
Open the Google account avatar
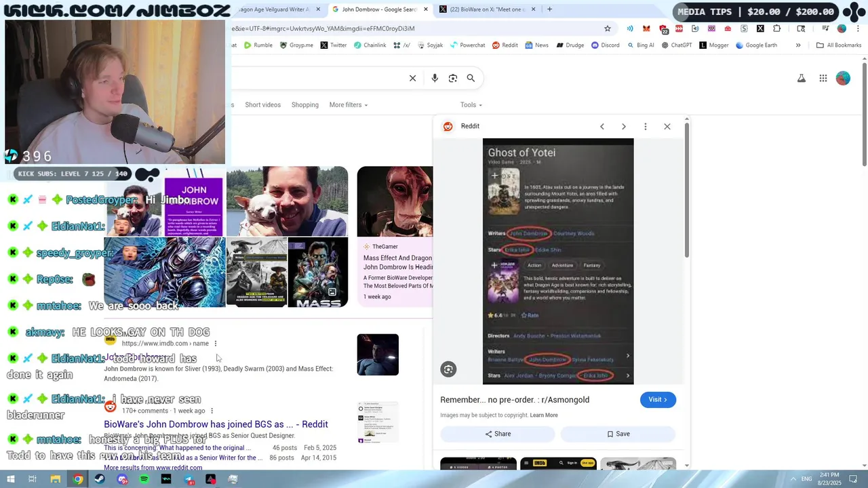pos(843,79)
